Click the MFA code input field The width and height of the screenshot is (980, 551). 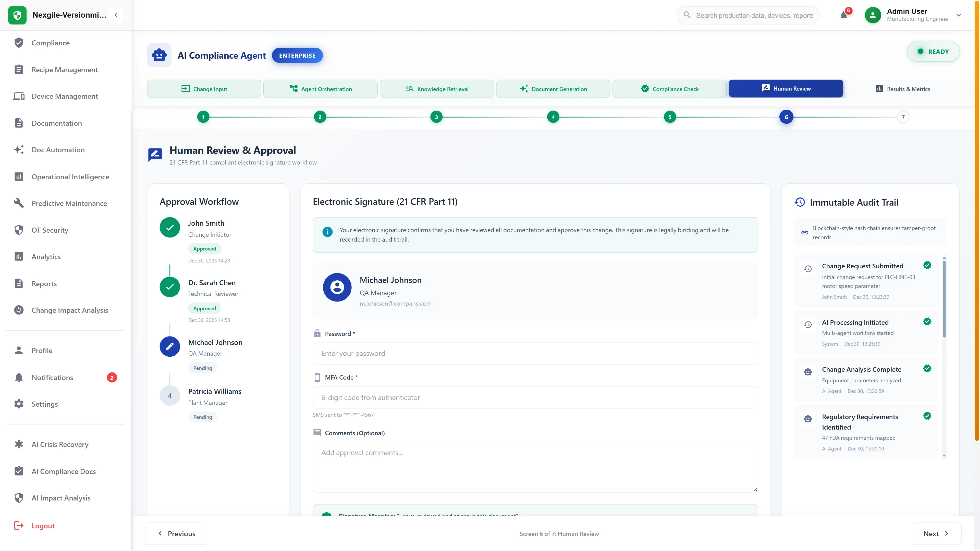pos(535,397)
